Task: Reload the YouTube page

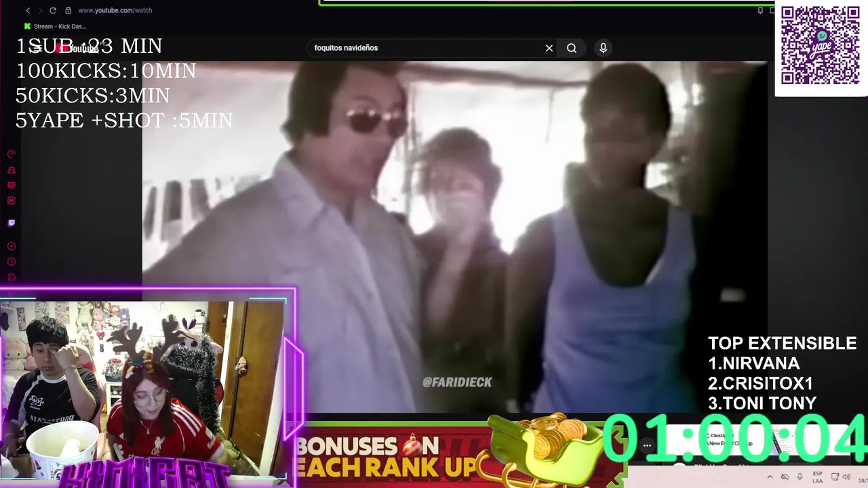Action: 53,10
